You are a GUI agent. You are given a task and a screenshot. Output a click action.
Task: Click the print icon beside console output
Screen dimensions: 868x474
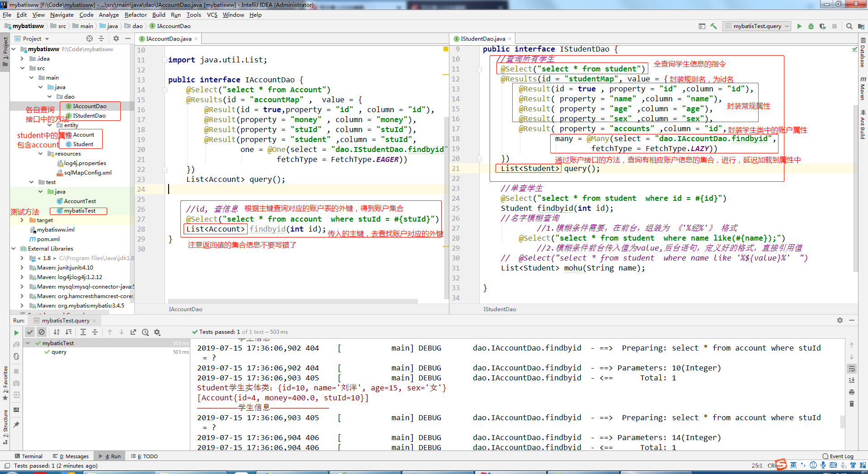click(x=852, y=392)
